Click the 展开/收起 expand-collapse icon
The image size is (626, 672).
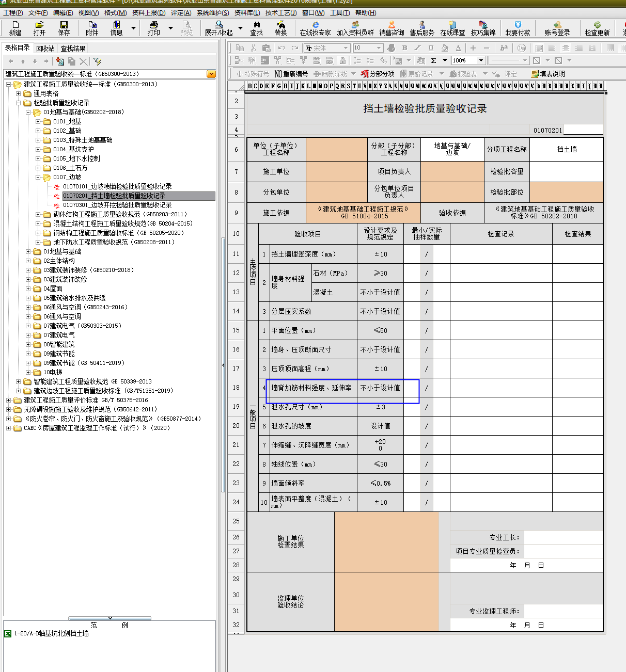point(218,28)
